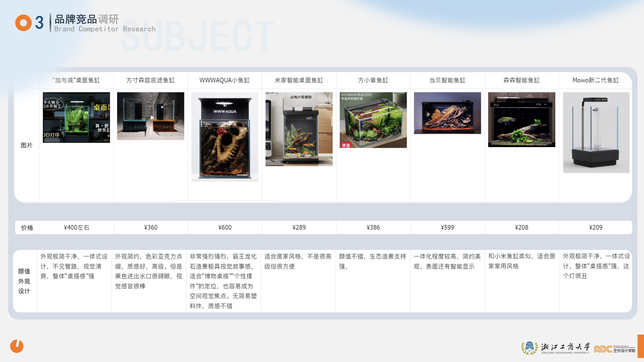Click description starting 一体化程度较高,简约美观
644x362 pixels.
[447, 261]
